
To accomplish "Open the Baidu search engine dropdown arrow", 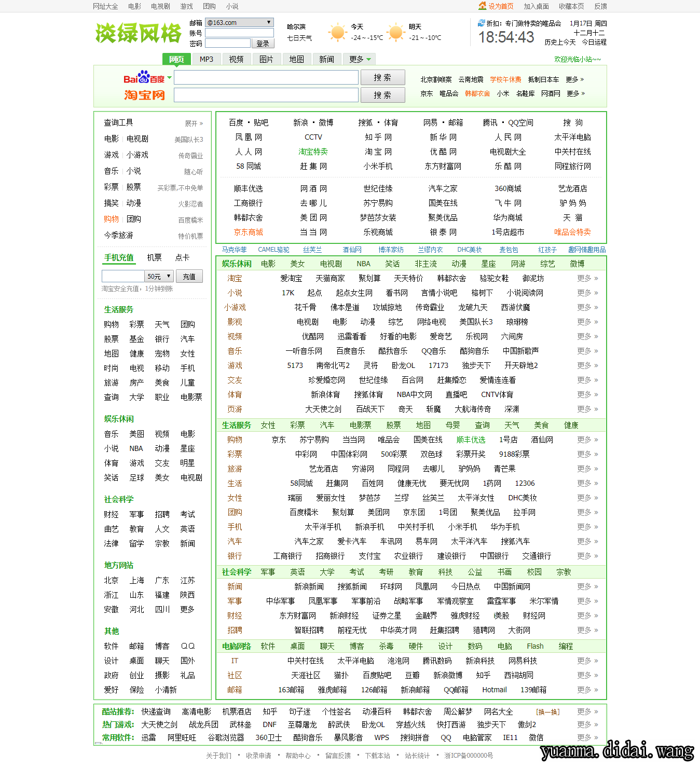I will (169, 78).
